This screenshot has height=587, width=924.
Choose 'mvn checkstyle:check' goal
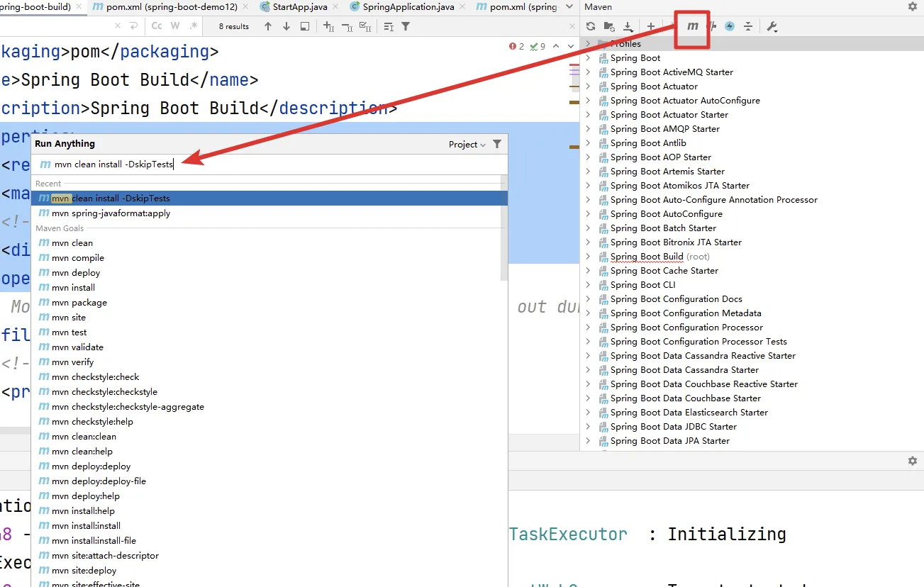[x=267, y=377]
